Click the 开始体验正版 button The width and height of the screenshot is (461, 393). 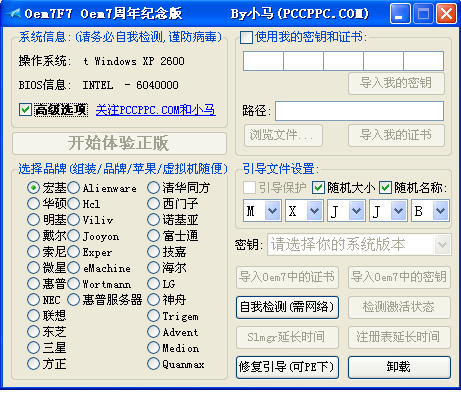119,143
